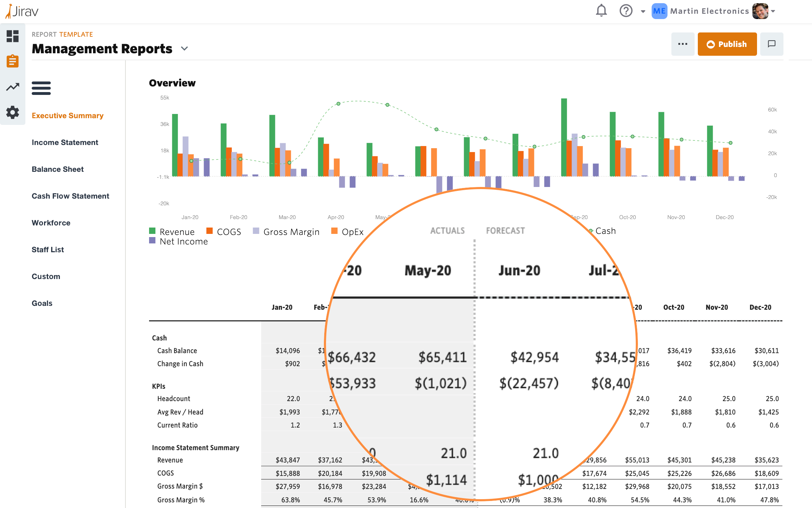Open the dashboard grid icon in sidebar
812x508 pixels.
click(13, 36)
